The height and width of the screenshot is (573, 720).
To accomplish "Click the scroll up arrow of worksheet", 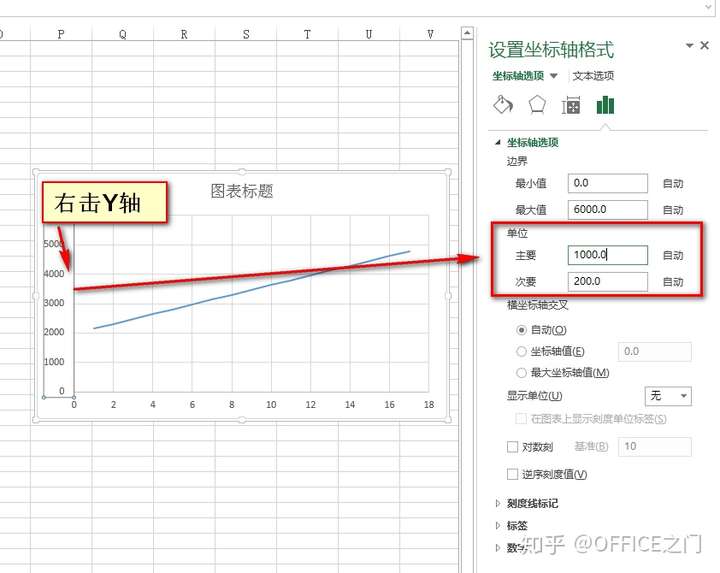I will pyautogui.click(x=467, y=33).
